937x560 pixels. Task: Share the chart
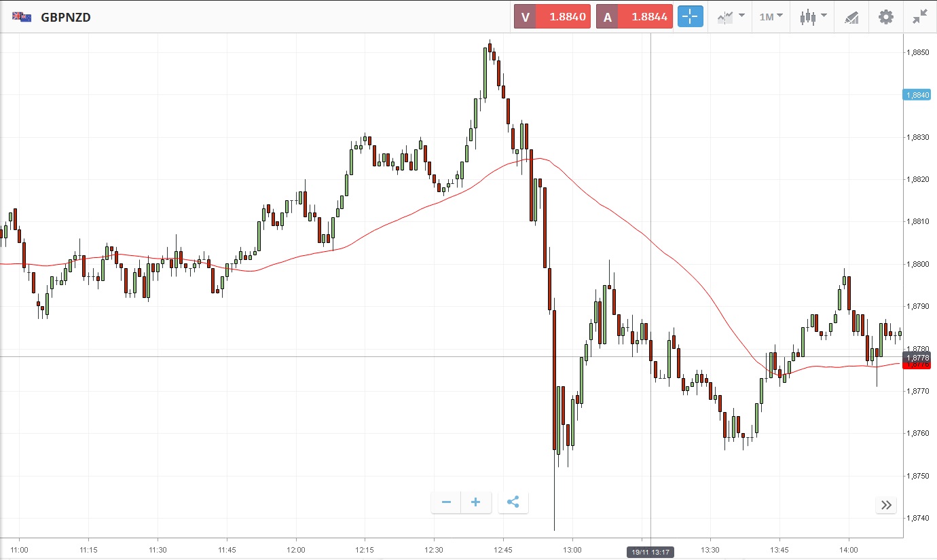(x=513, y=502)
